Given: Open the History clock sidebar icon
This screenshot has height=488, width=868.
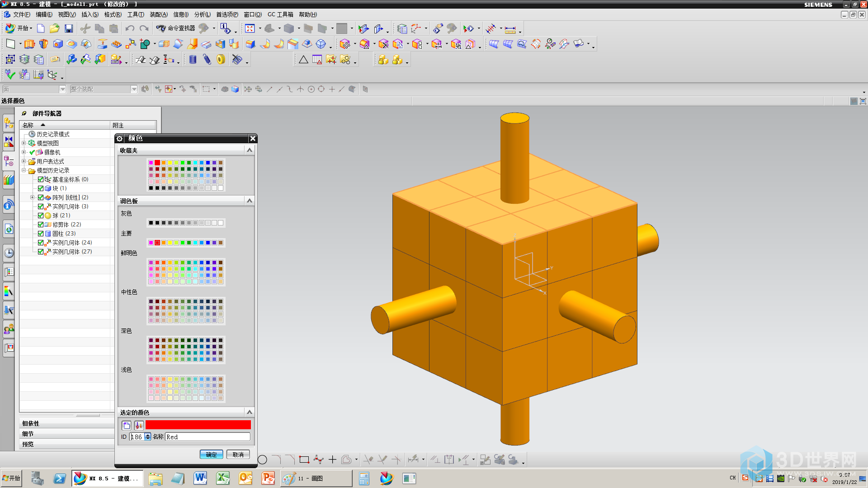Looking at the screenshot, I should coord(9,253).
